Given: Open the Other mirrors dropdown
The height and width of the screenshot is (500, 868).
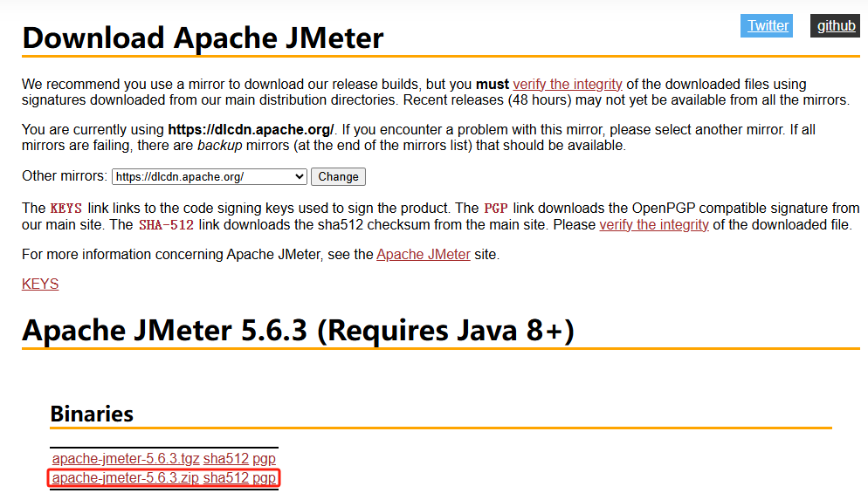Looking at the screenshot, I should click(210, 177).
